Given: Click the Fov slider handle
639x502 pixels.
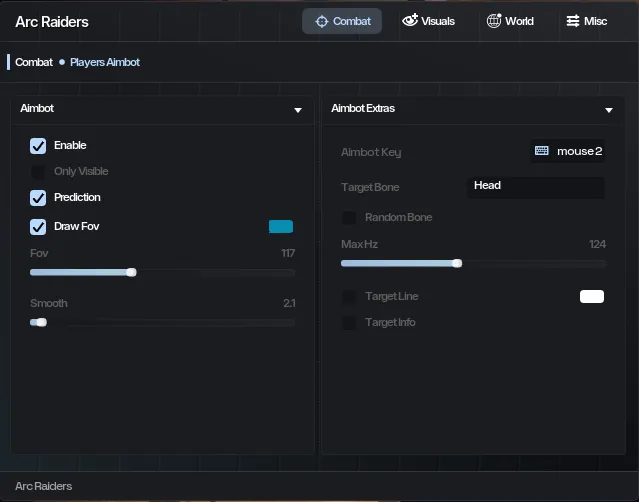Looking at the screenshot, I should pos(131,272).
